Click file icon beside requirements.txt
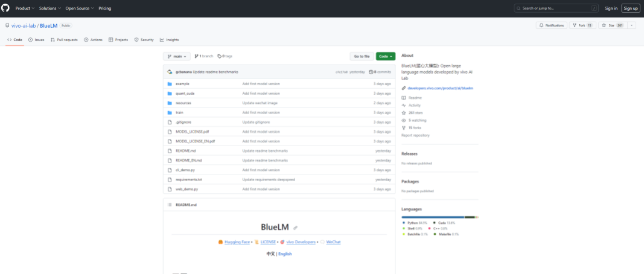 click(170, 179)
